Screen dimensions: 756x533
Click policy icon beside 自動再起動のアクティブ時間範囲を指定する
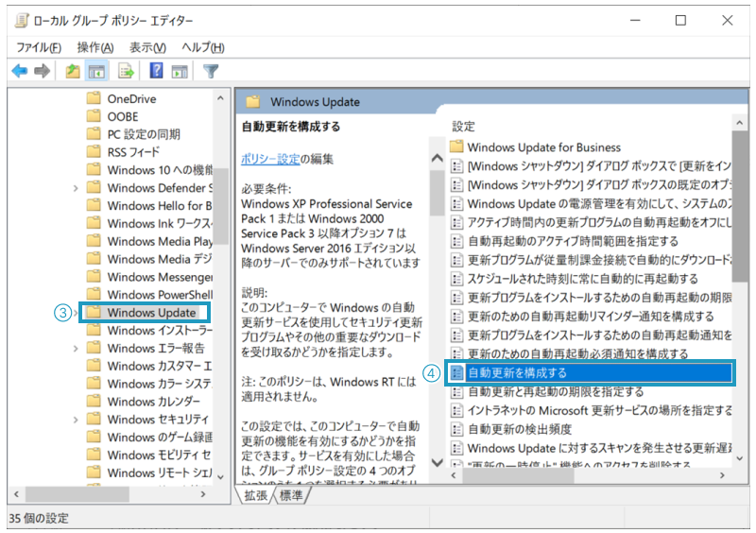456,241
